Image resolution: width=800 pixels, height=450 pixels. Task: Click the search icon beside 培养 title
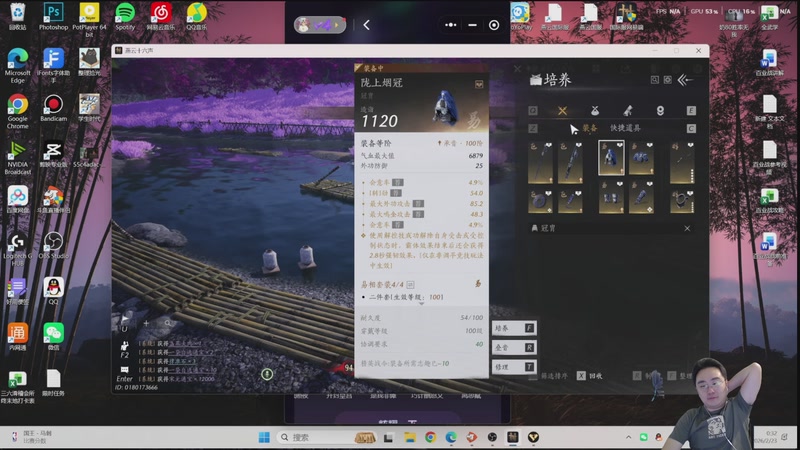pyautogui.click(x=655, y=80)
